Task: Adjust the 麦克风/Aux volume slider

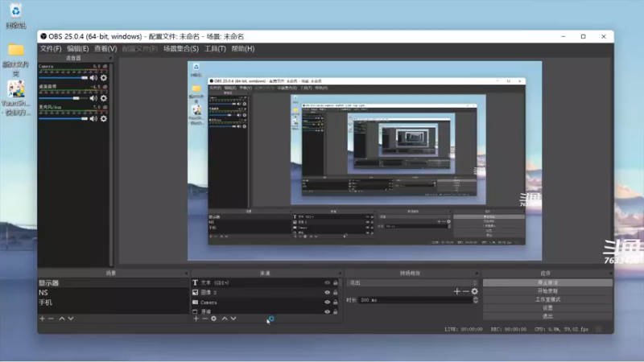Action: (x=64, y=118)
